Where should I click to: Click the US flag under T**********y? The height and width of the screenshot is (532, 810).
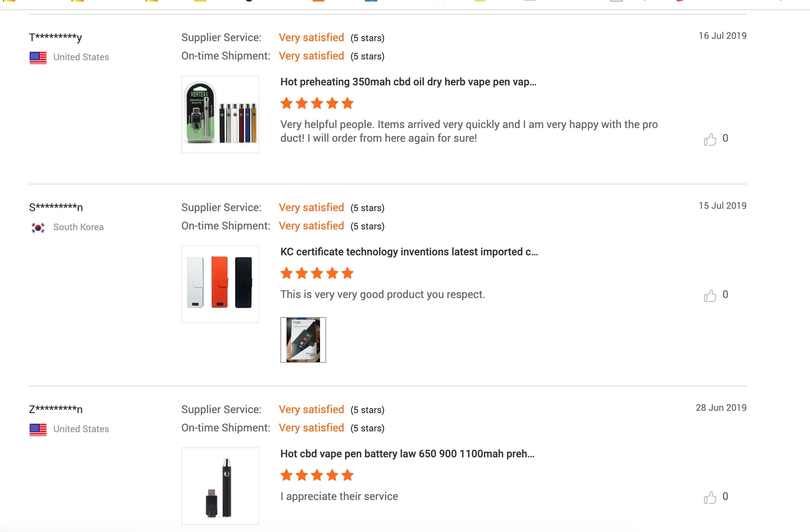(38, 58)
